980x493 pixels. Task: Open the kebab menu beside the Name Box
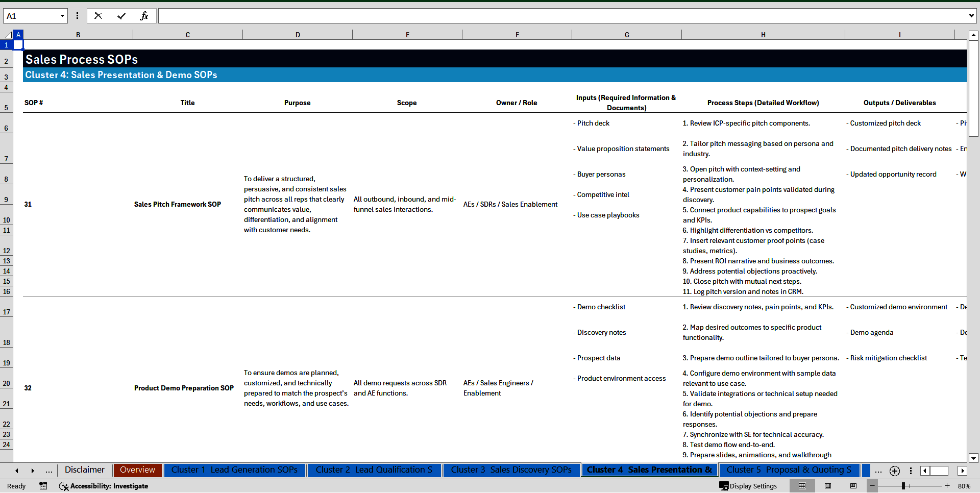coord(78,16)
